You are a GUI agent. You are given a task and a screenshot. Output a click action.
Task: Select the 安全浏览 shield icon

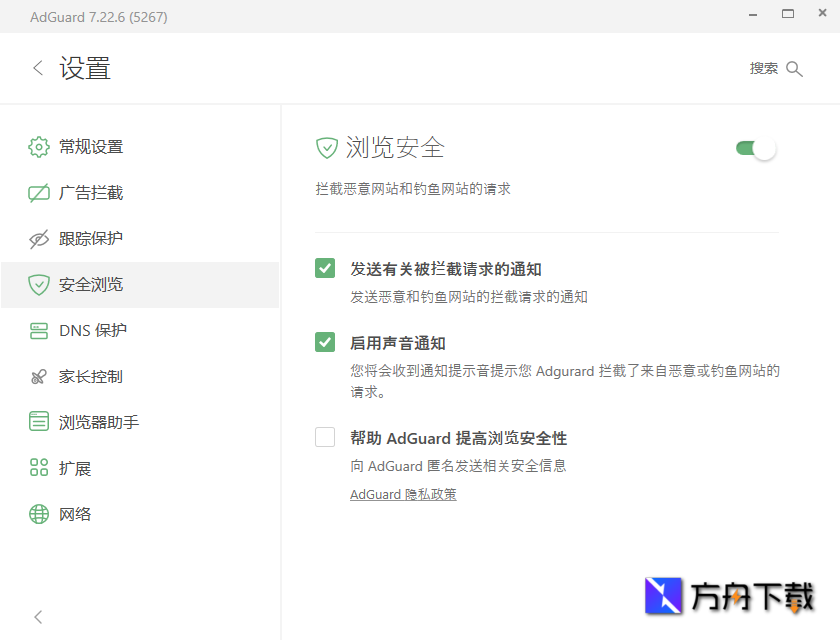pyautogui.click(x=38, y=284)
